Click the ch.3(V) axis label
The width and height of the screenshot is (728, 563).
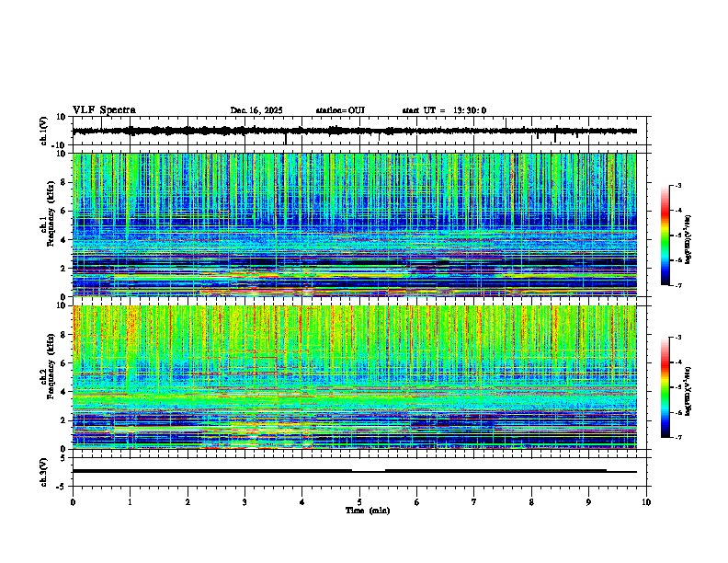click(44, 472)
